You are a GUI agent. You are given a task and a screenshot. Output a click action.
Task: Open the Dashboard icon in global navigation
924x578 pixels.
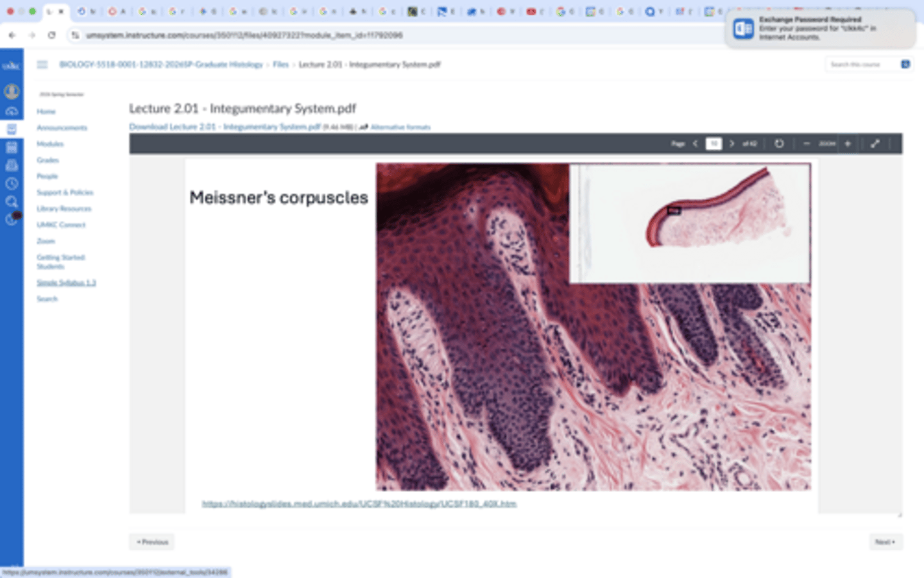pyautogui.click(x=12, y=111)
